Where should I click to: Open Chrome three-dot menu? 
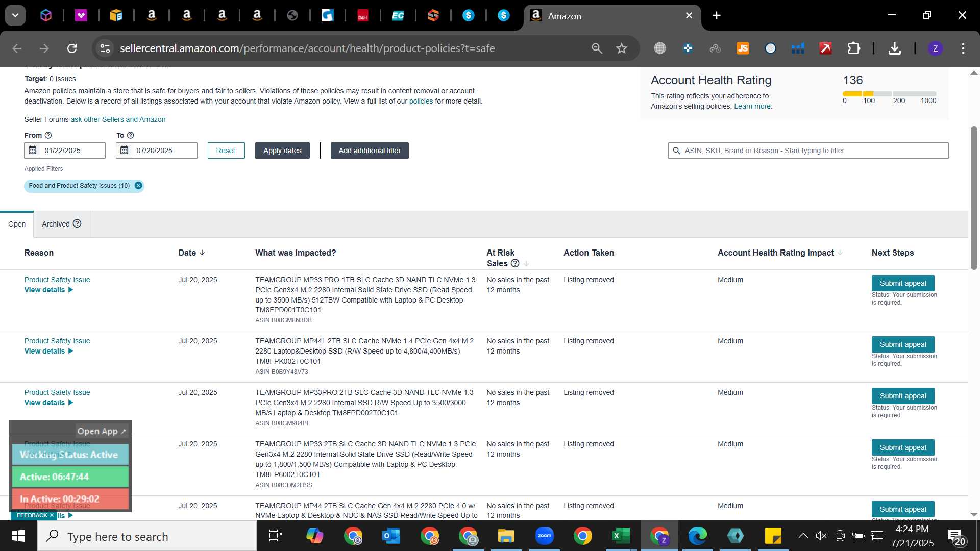click(963, 48)
